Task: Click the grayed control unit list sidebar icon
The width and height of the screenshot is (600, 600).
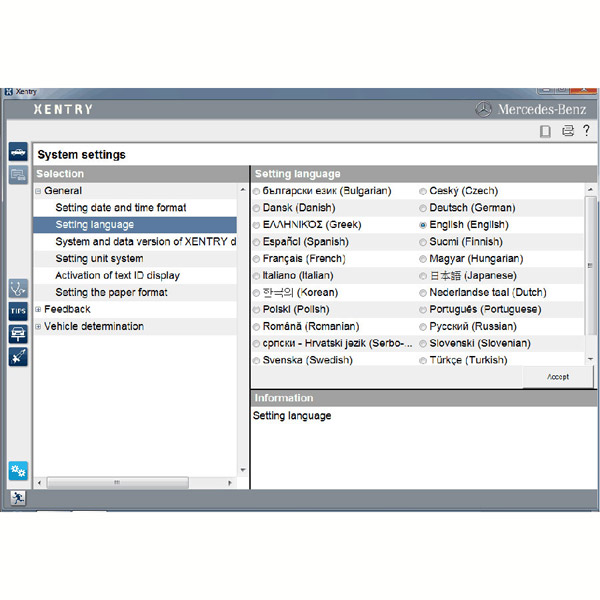Action: tap(18, 175)
